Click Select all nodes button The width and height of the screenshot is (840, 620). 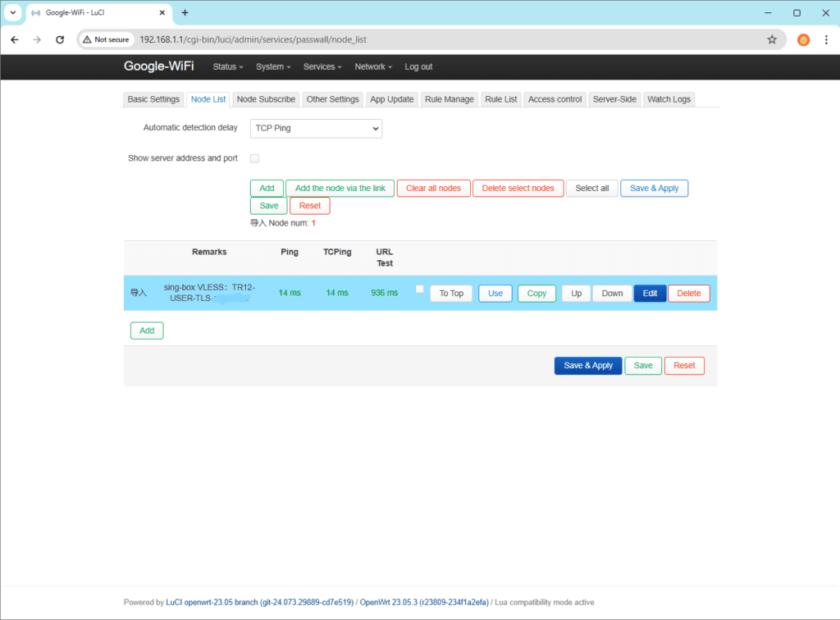(x=592, y=189)
